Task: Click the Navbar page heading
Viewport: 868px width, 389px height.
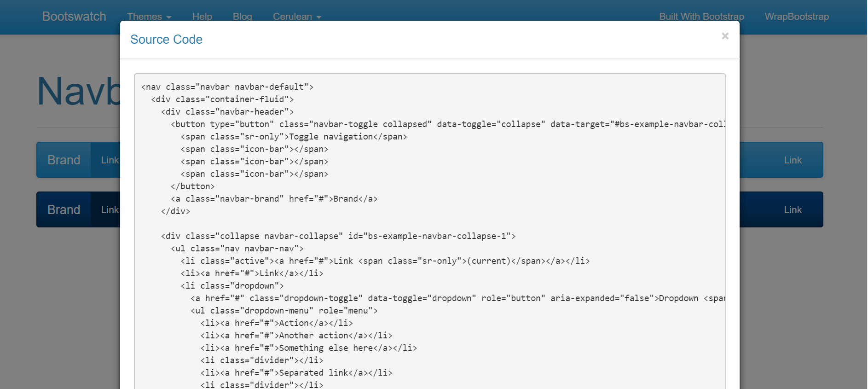Action: click(79, 92)
